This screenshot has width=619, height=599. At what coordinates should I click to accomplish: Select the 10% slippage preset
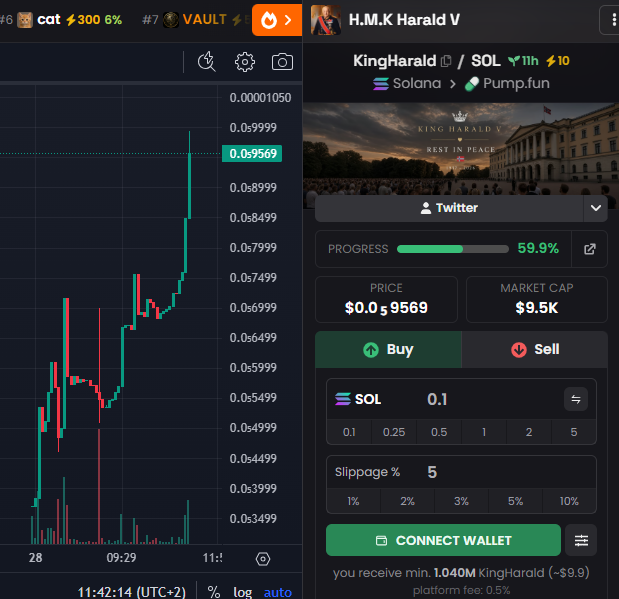click(x=569, y=501)
